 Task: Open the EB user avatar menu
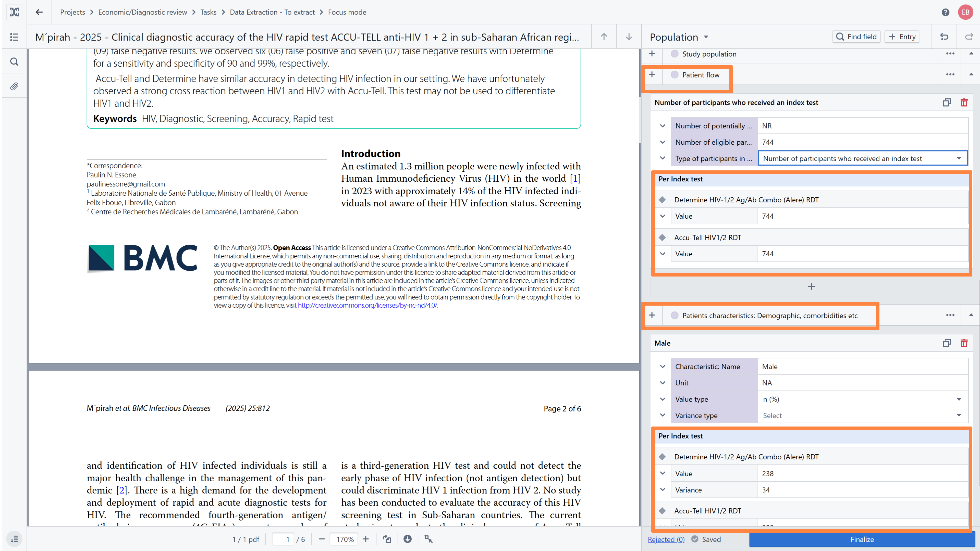pyautogui.click(x=965, y=12)
